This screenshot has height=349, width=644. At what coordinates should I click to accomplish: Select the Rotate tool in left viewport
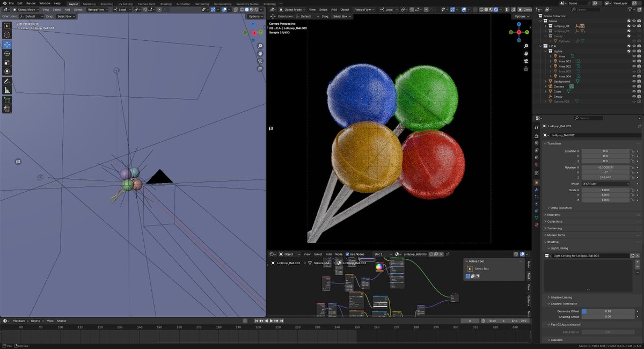coord(7,53)
